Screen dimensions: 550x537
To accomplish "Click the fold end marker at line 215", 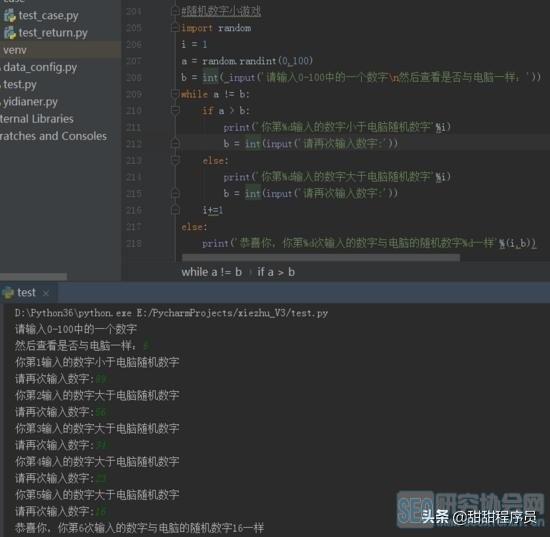I will pyautogui.click(x=175, y=193).
